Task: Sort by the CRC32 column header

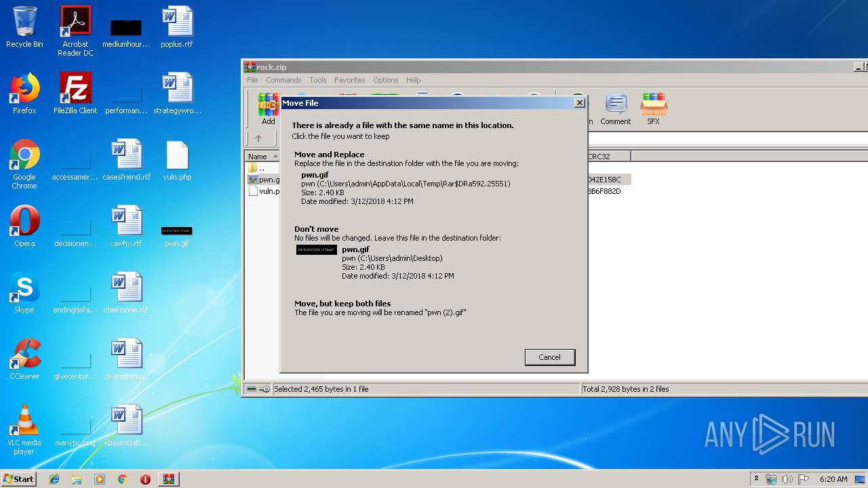Action: [608, 157]
